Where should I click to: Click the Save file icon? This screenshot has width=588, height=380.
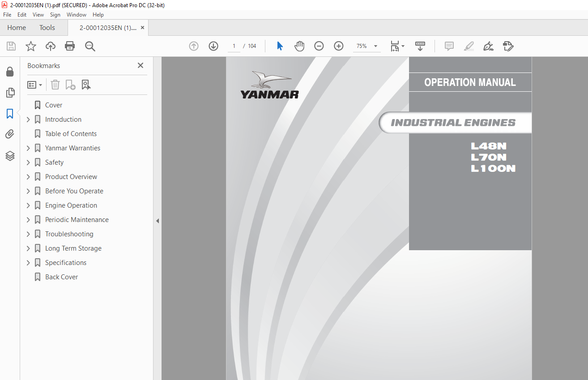11,46
